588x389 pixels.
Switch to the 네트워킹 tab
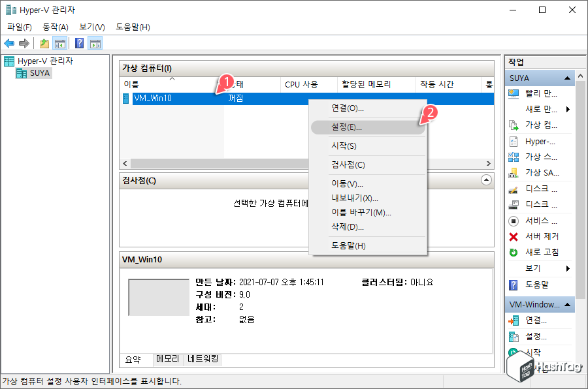[204, 359]
